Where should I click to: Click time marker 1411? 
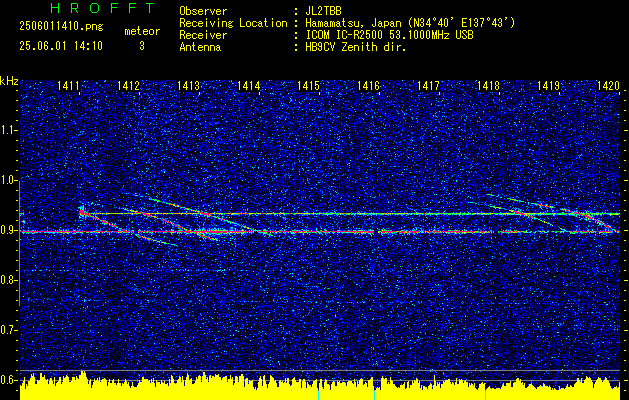pos(68,85)
